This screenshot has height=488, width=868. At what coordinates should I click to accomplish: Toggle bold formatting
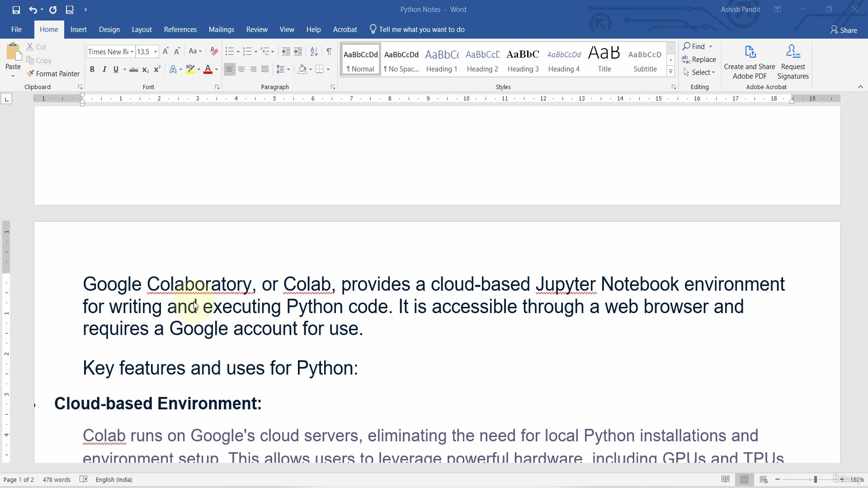pos(92,70)
